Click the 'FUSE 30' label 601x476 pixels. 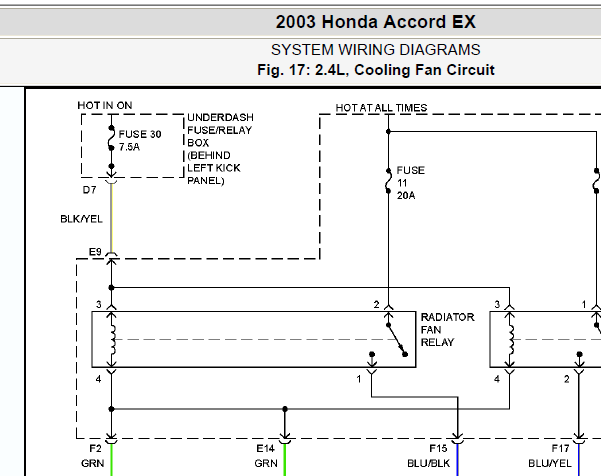[140, 134]
